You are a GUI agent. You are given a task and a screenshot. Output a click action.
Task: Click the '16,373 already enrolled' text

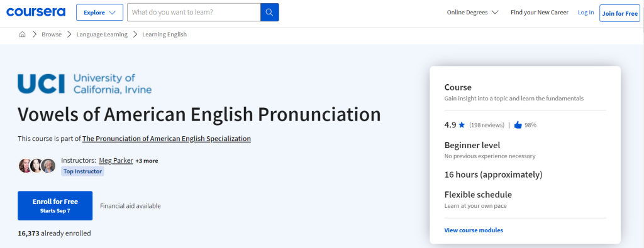click(54, 233)
